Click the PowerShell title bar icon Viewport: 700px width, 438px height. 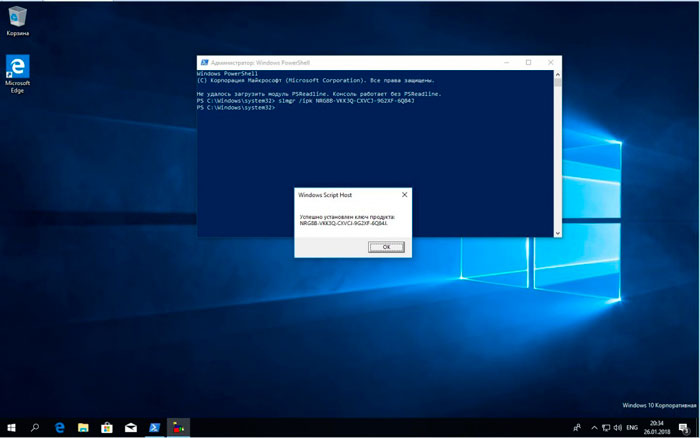(x=204, y=63)
